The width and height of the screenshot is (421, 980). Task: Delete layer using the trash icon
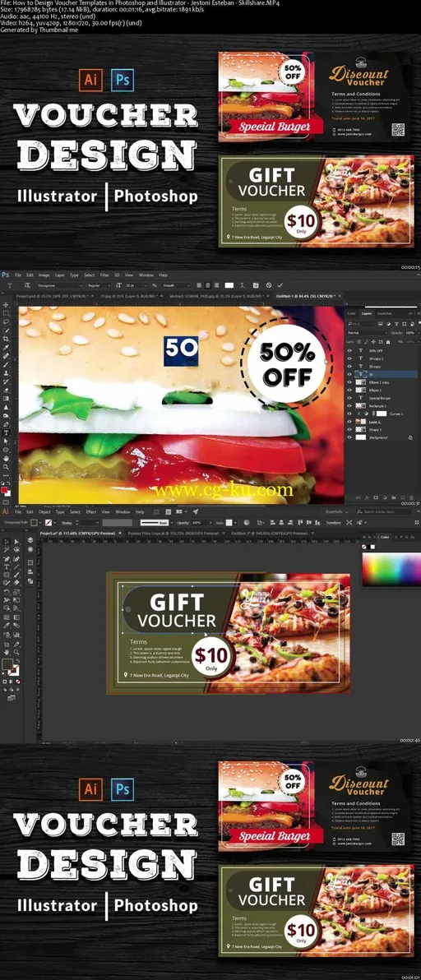tap(411, 497)
